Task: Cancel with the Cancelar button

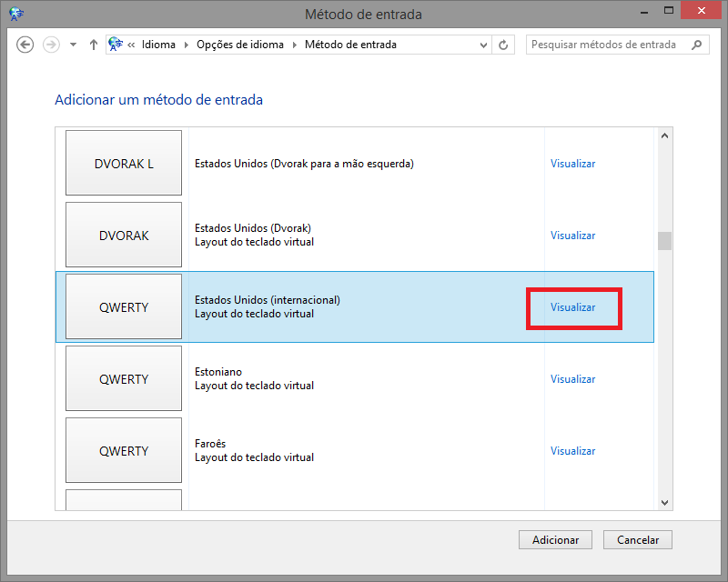Action: click(x=637, y=539)
